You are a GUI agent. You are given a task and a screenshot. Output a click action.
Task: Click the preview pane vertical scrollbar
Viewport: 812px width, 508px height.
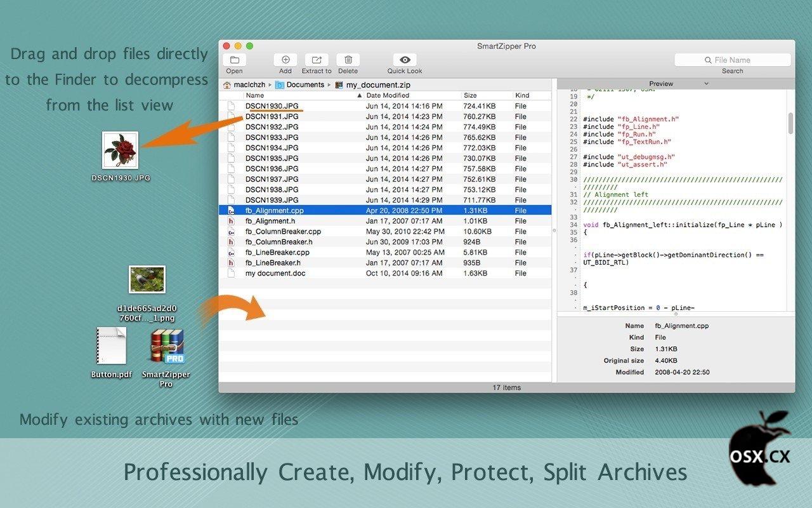[x=790, y=123]
